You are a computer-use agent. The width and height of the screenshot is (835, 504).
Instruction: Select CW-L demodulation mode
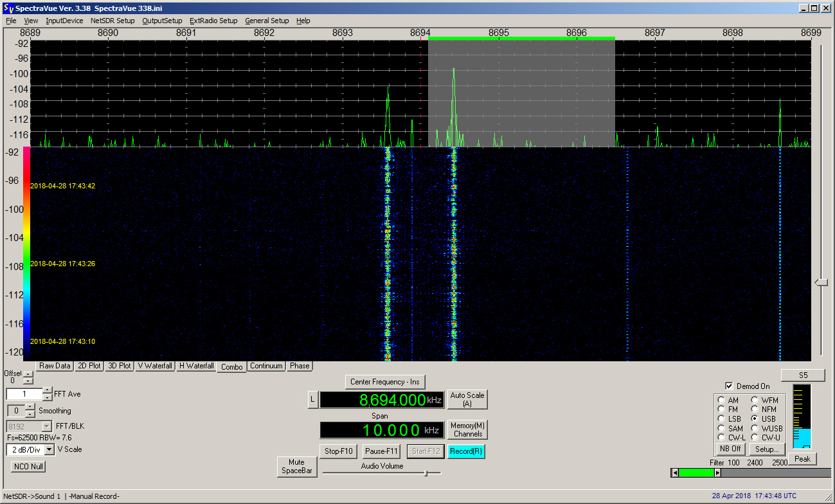point(721,437)
